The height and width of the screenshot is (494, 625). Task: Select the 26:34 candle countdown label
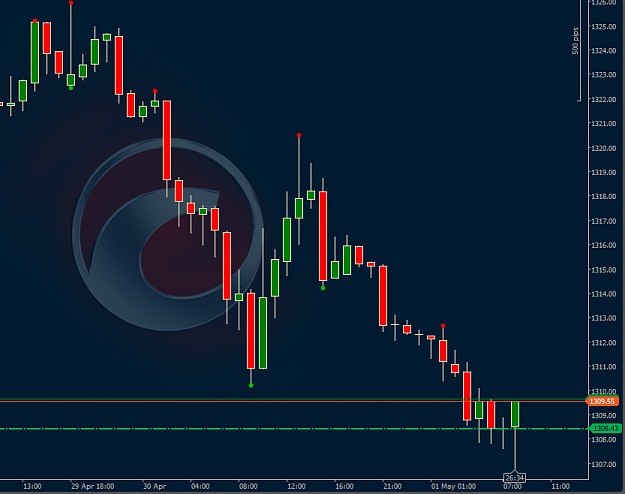pyautogui.click(x=514, y=478)
